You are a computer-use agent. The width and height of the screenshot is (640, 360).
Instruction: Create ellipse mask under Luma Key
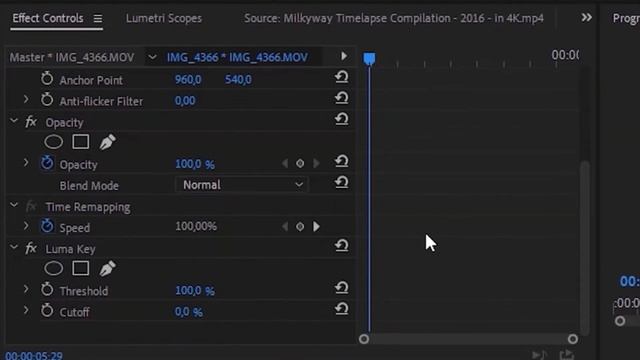(x=53, y=269)
